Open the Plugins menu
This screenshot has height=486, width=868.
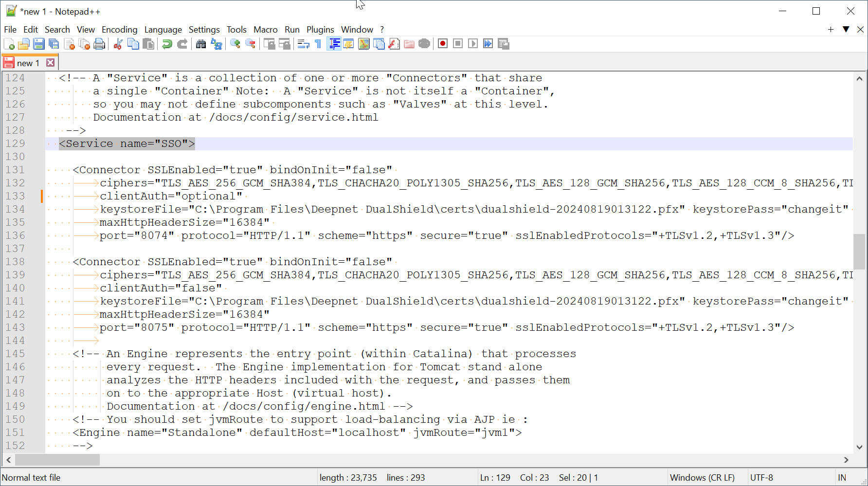(320, 30)
